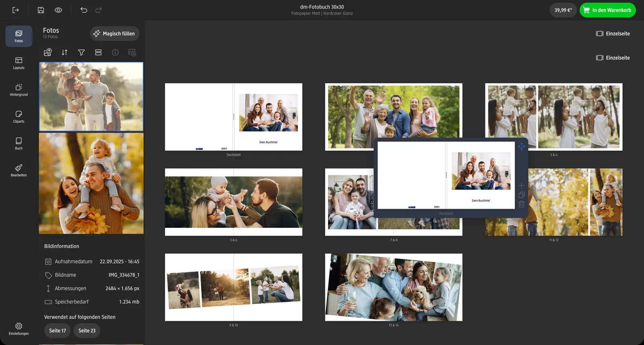
Task: Duplicate the dragged spread
Action: pyautogui.click(x=521, y=195)
